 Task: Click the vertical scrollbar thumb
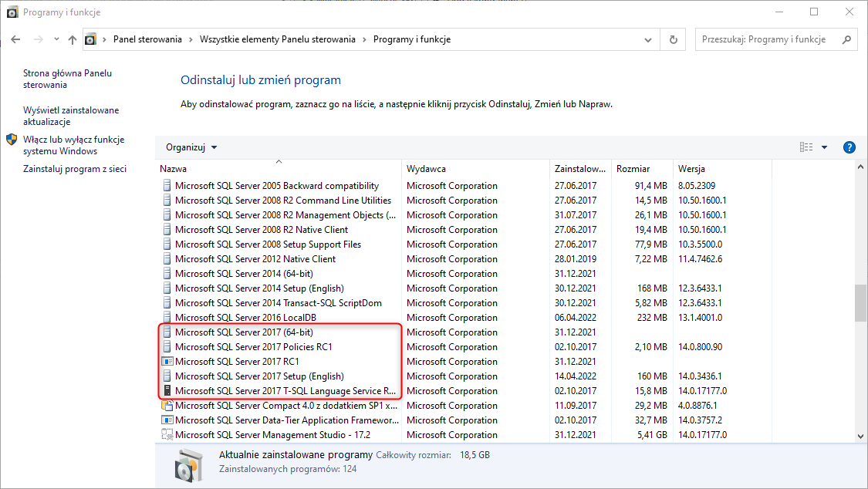[x=860, y=303]
